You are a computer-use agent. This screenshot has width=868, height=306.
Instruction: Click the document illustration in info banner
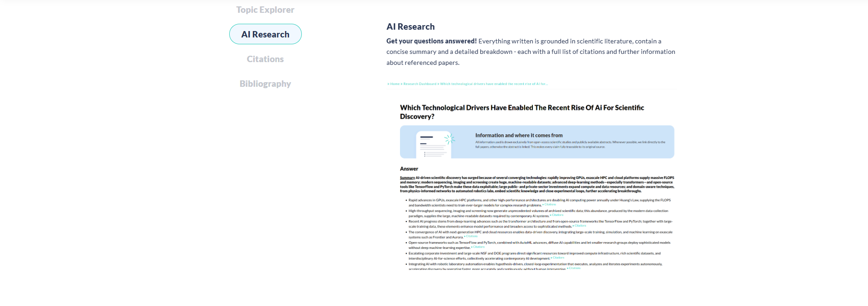[x=435, y=144]
